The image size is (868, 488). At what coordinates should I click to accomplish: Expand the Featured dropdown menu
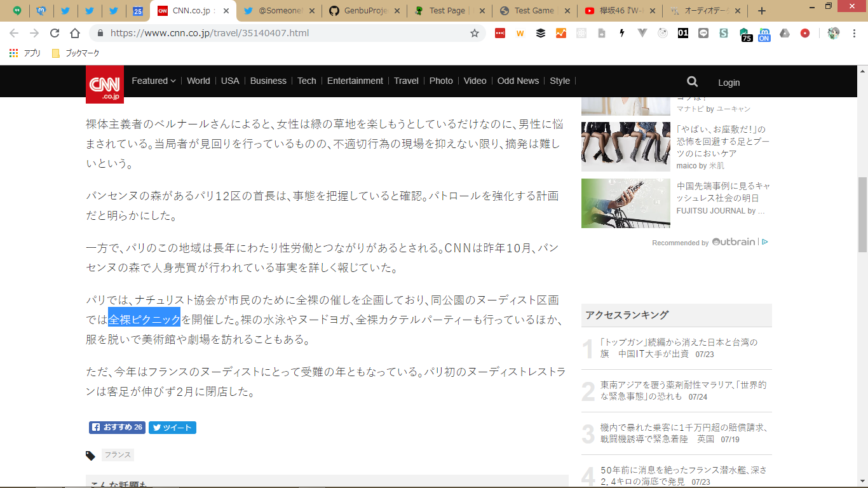pos(153,81)
